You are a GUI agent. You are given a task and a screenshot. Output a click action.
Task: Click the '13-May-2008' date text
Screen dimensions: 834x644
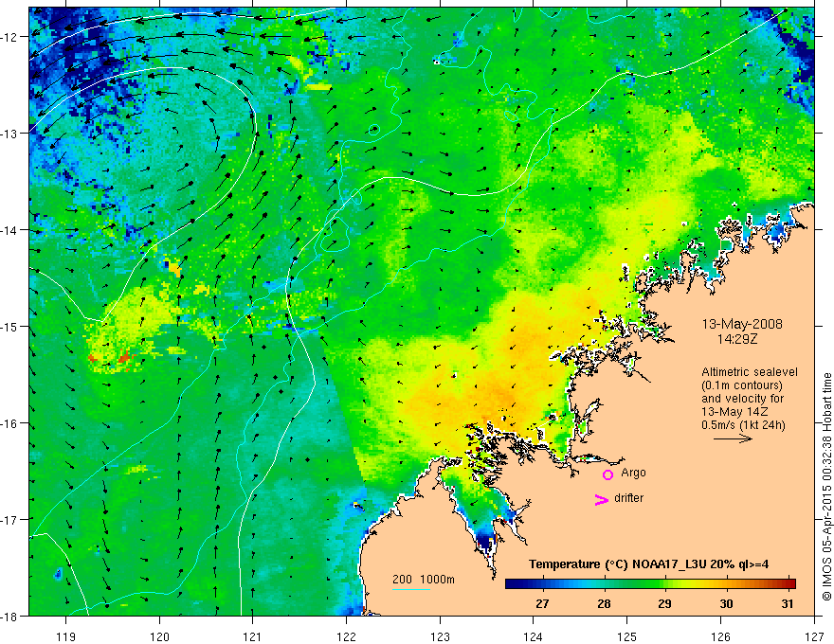coord(742,324)
